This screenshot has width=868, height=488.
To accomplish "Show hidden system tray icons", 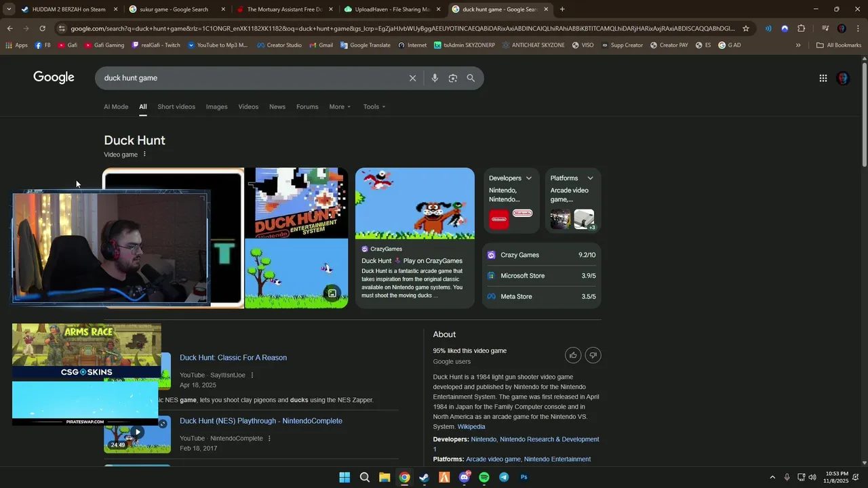I will [x=772, y=477].
